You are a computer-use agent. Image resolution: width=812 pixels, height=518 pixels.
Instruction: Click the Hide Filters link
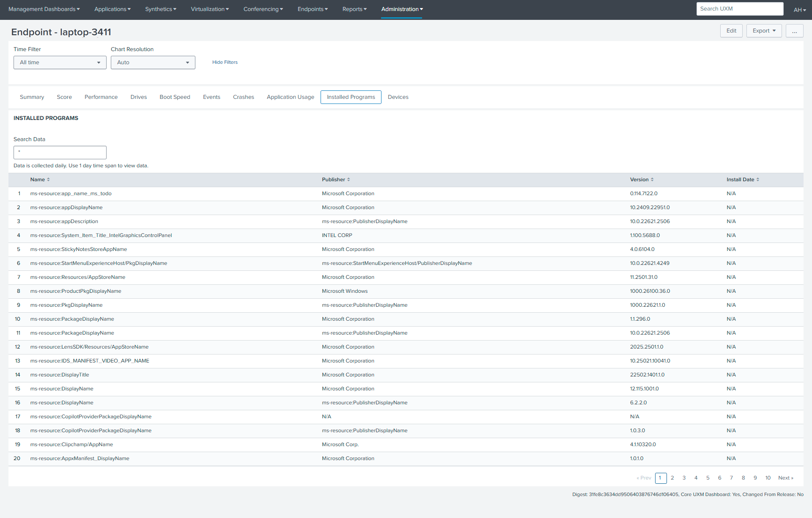[x=225, y=62]
